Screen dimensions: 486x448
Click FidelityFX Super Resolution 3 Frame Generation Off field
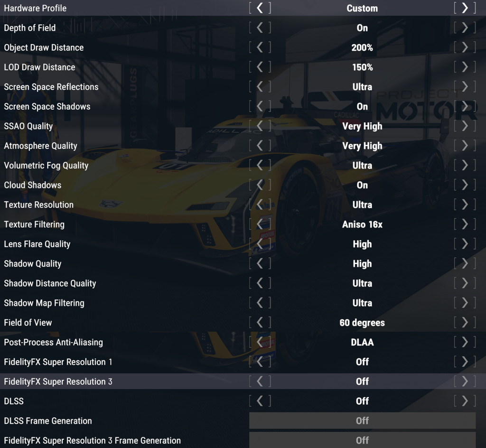click(x=362, y=440)
